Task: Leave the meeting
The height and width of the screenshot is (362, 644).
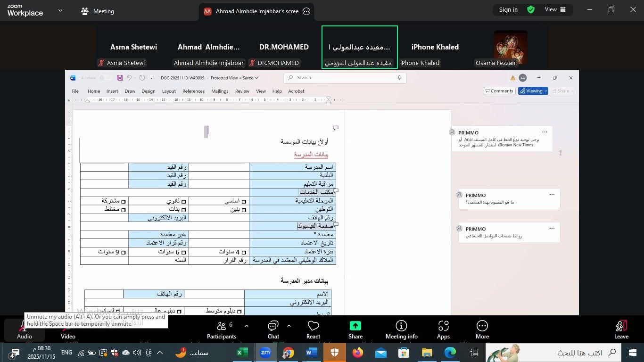Action: 621,329
